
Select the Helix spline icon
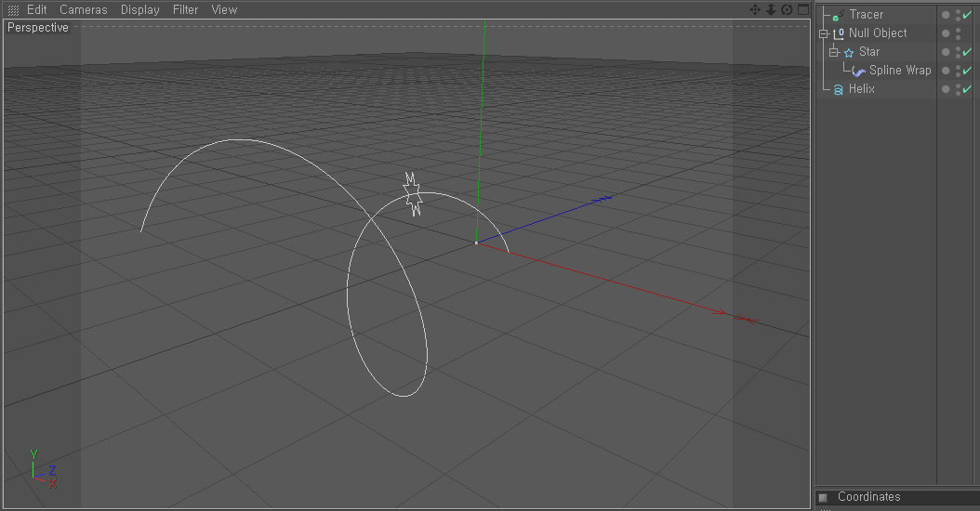838,89
